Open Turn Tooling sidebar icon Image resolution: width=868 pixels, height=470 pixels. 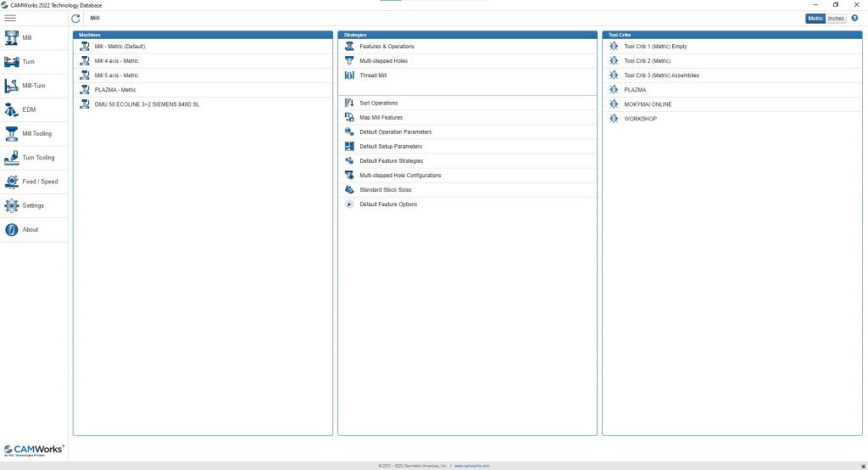[x=12, y=158]
